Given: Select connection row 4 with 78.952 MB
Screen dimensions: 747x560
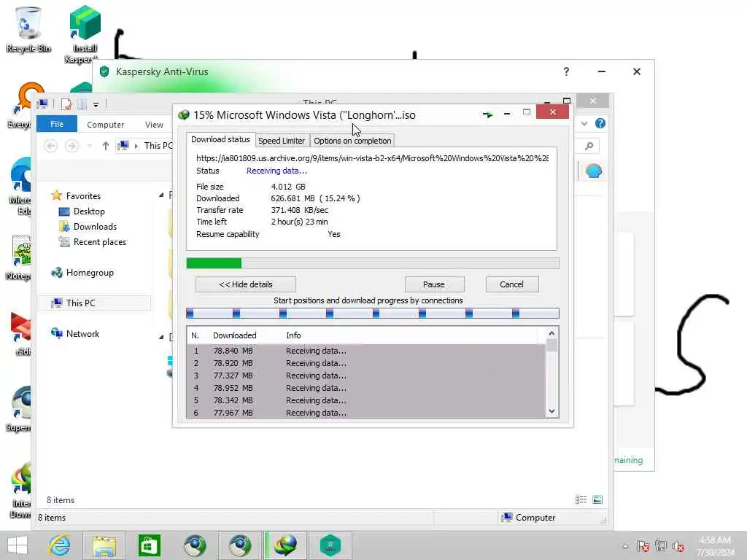Looking at the screenshot, I should pos(365,388).
